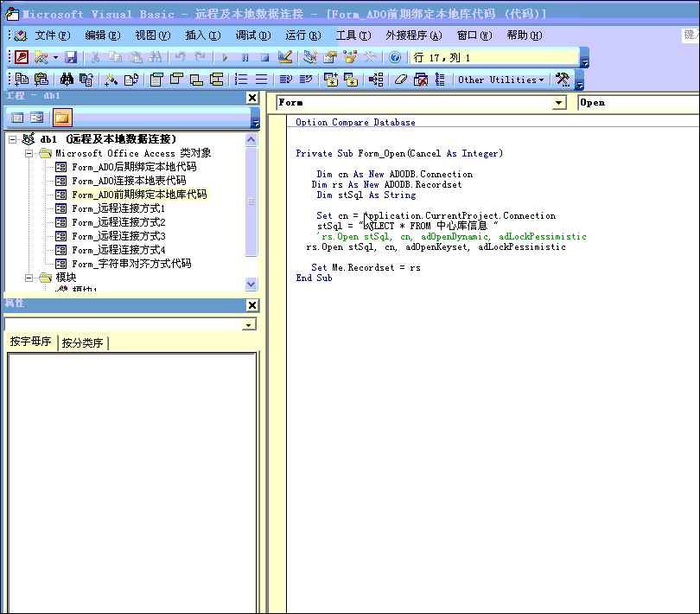Open the 视图 menu
700x614 pixels.
pos(153,35)
